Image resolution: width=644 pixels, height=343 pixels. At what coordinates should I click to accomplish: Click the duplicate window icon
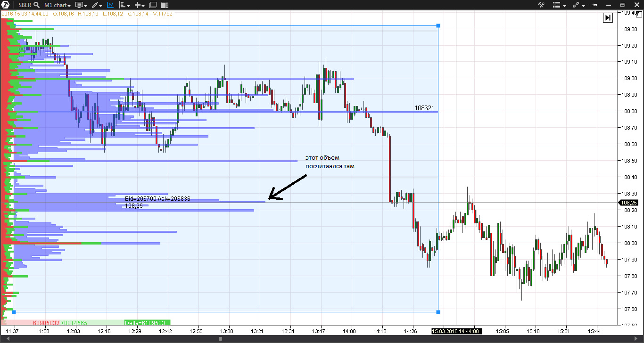(x=153, y=5)
